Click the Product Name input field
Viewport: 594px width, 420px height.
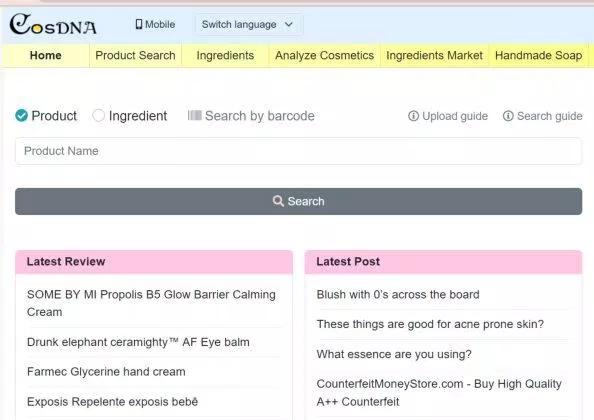point(299,151)
